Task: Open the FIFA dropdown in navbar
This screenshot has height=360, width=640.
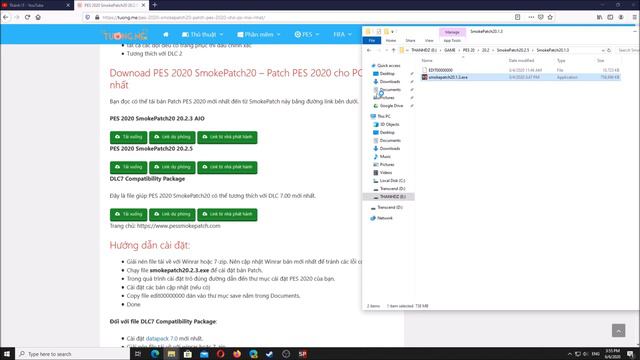Action: 342,35
